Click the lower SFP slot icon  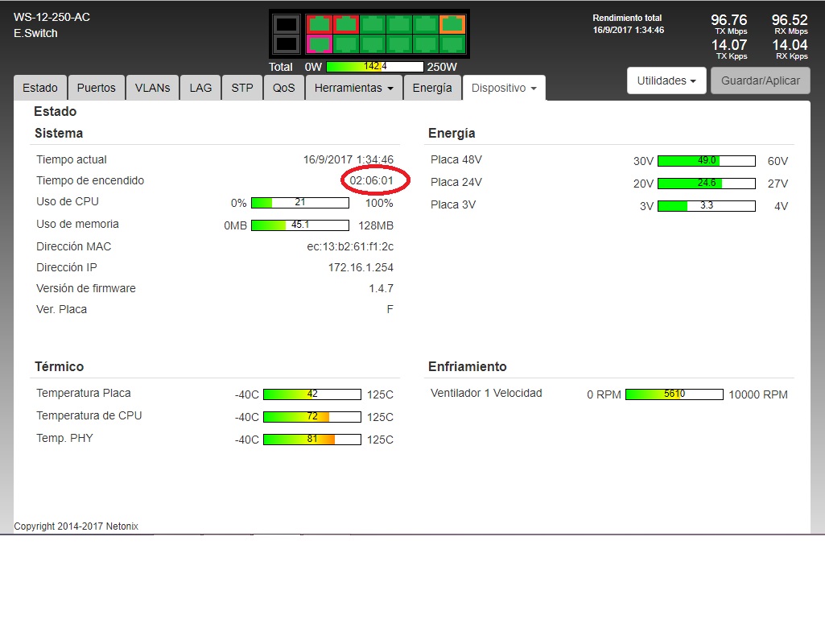coord(287,43)
